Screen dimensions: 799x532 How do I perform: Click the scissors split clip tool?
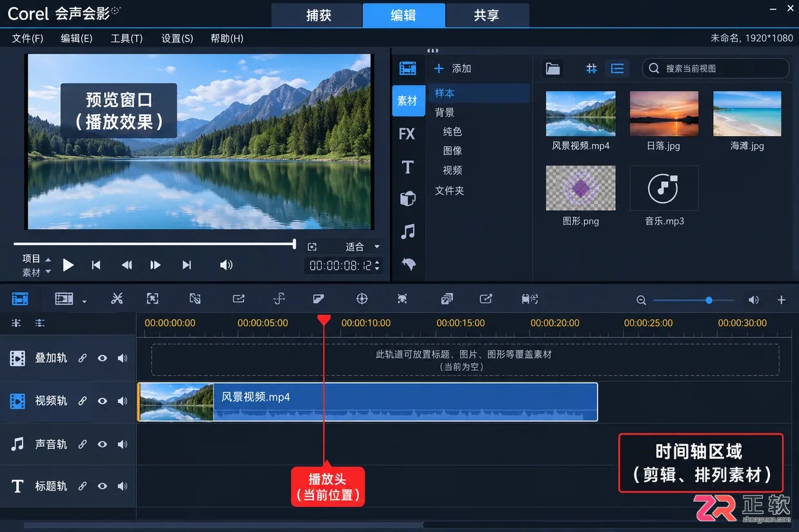pyautogui.click(x=117, y=299)
